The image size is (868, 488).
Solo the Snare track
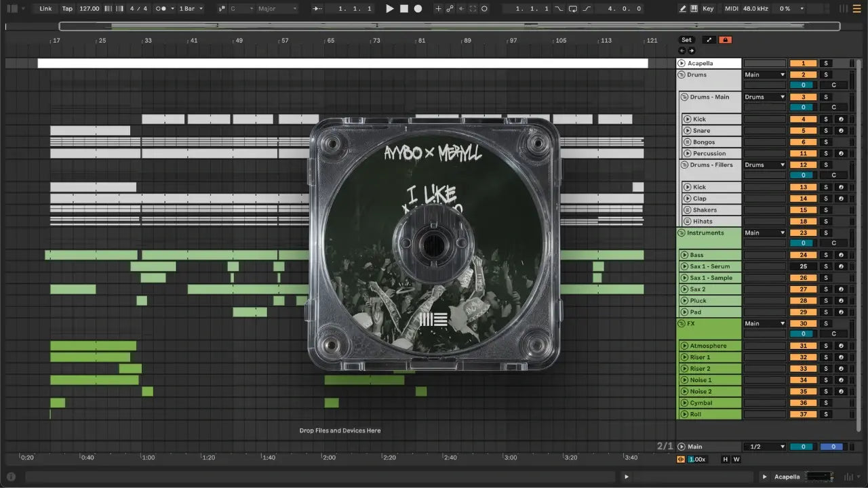[826, 131]
